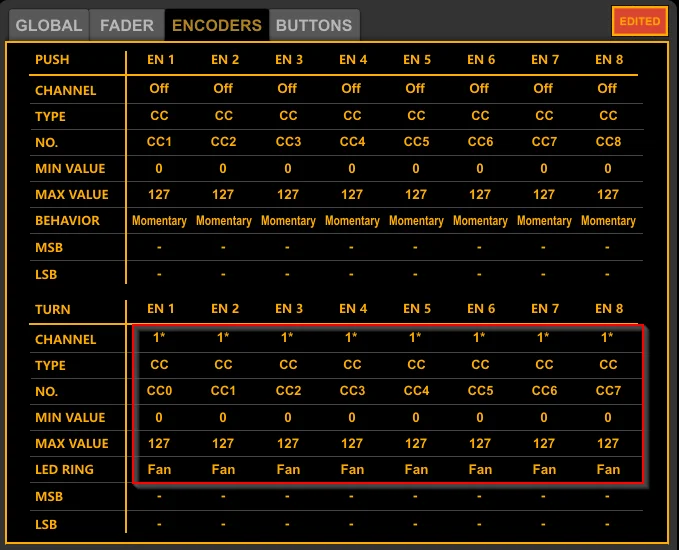Click CC1 in PUSH NO. row

tap(159, 142)
